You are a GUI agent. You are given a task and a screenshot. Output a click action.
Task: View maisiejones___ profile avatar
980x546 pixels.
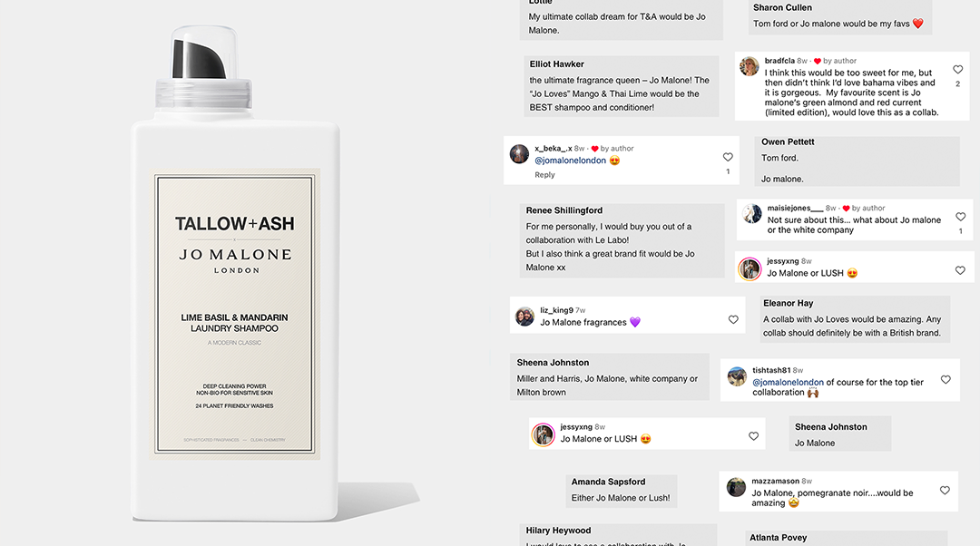tap(752, 214)
